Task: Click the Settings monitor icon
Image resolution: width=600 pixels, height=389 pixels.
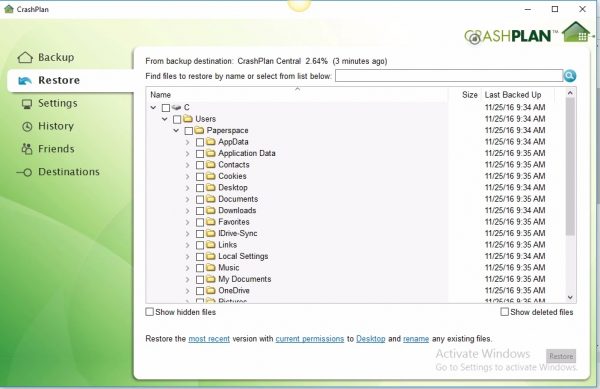Action: (x=27, y=104)
